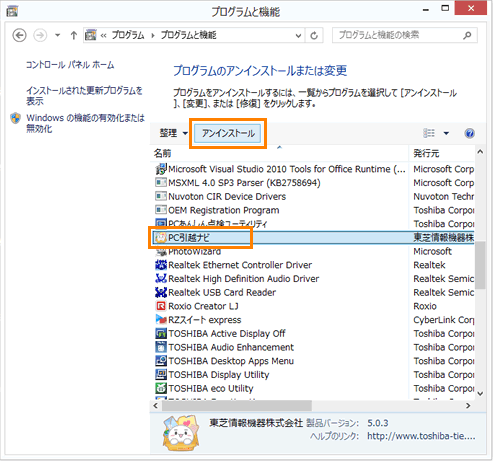This screenshot has width=493, height=461.
Task: Select TOSHIBA Active Display Off
Action: (227, 333)
